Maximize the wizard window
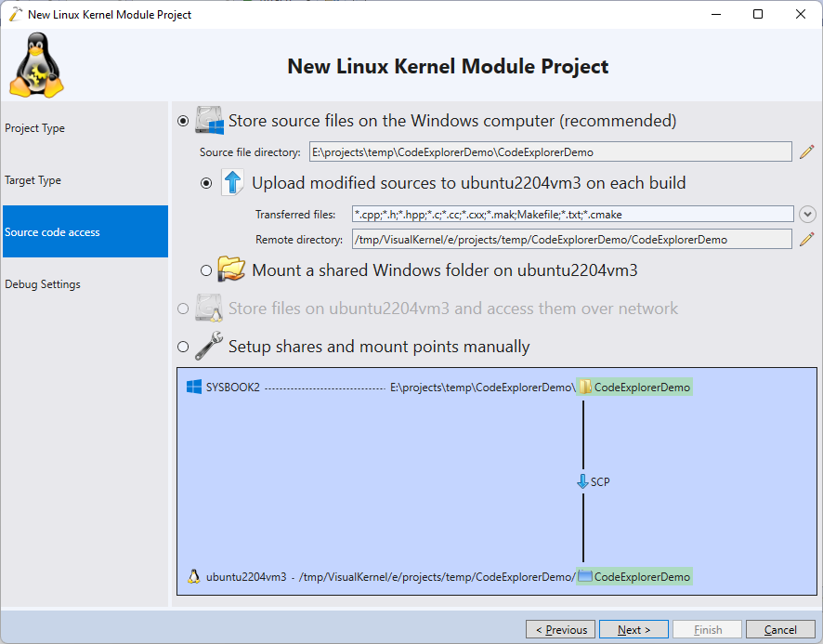Viewport: 823px width, 644px height. click(758, 14)
